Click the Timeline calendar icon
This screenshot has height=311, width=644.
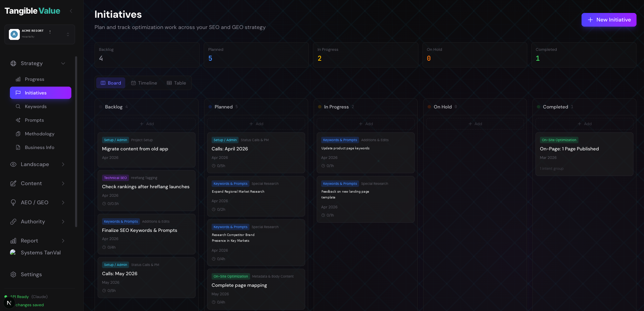pyautogui.click(x=133, y=83)
